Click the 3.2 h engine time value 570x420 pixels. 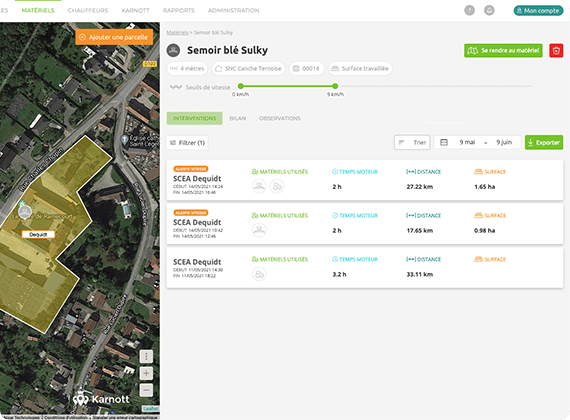339,274
